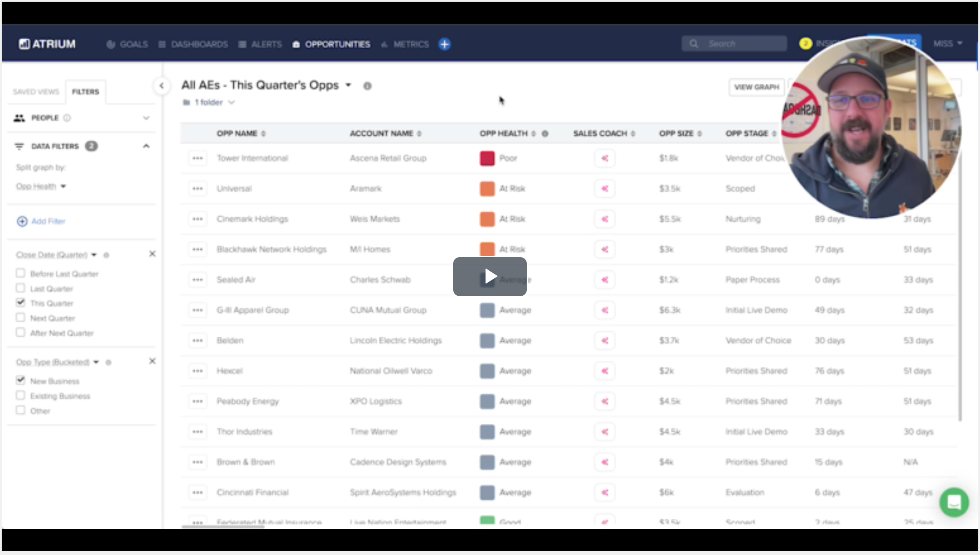Click the Poor health red swatch
The height and width of the screenshot is (555, 980).
(487, 158)
